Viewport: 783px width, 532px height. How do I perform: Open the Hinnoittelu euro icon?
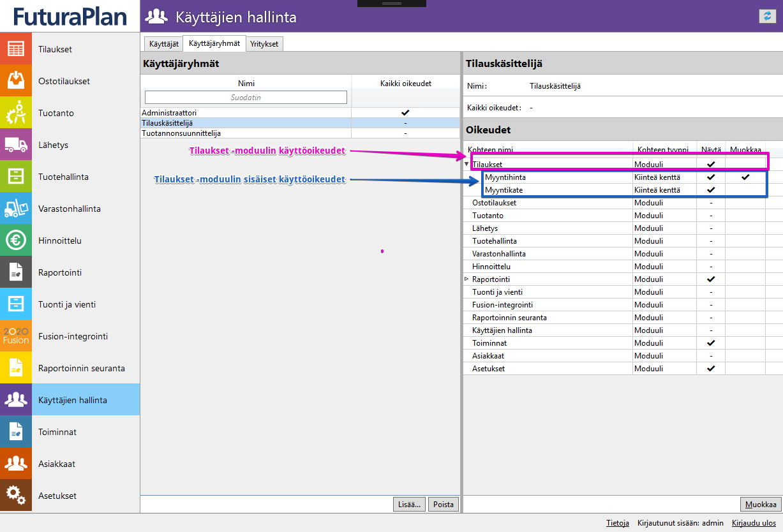tap(16, 240)
